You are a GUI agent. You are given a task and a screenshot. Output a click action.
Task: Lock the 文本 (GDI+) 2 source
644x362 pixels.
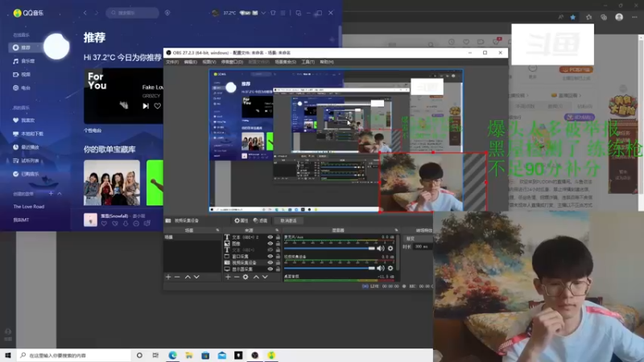pyautogui.click(x=278, y=237)
